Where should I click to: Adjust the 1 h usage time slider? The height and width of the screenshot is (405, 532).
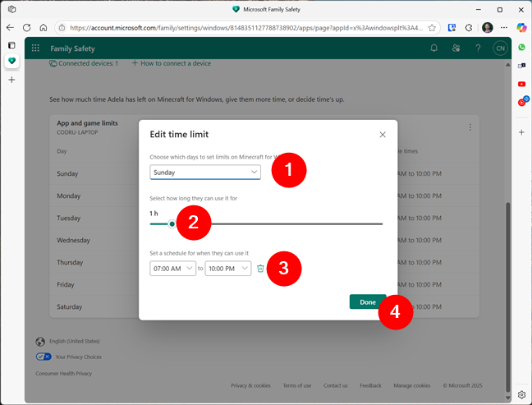click(172, 224)
